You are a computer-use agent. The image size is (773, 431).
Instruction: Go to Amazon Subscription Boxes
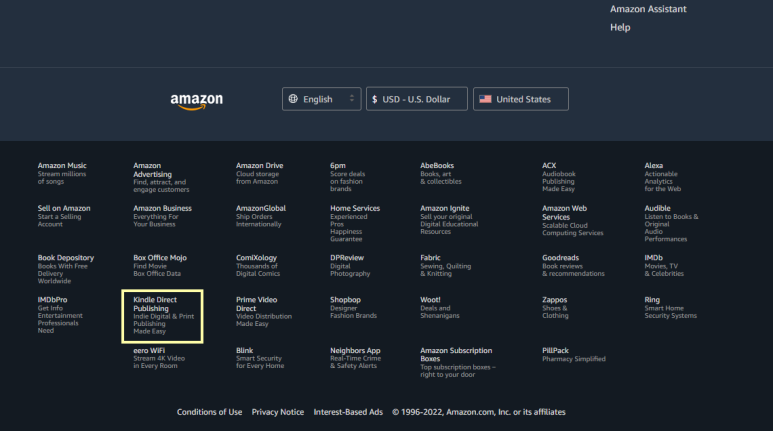(458, 362)
